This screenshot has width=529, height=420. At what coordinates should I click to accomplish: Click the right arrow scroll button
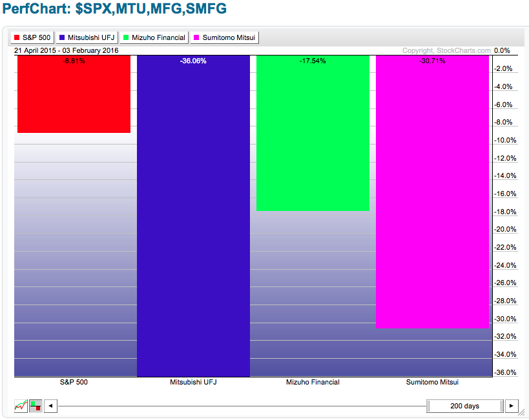pyautogui.click(x=512, y=406)
